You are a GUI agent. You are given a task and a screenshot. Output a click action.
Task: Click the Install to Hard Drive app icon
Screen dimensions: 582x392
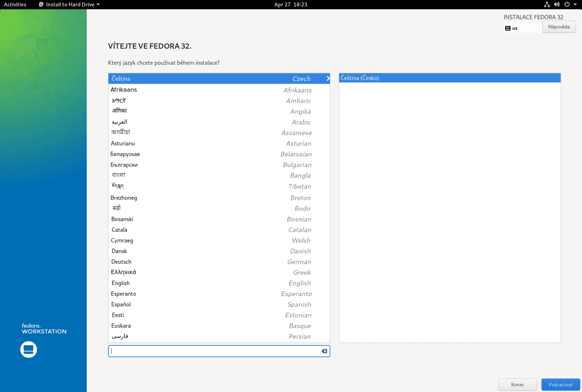41,4
